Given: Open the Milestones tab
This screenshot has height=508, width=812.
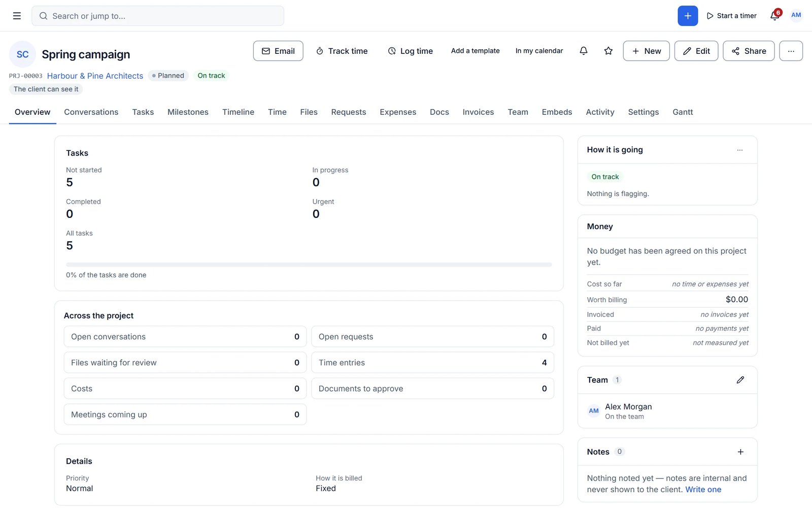Looking at the screenshot, I should (x=188, y=112).
